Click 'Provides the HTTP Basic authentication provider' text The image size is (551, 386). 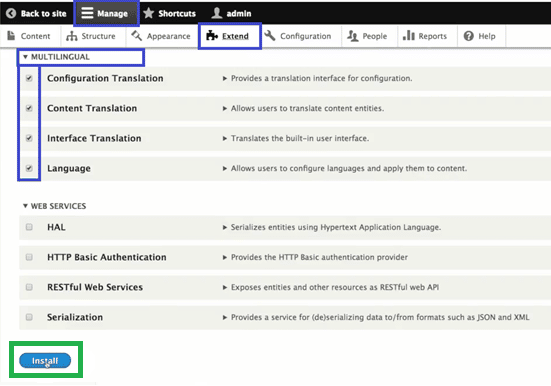[x=319, y=257]
